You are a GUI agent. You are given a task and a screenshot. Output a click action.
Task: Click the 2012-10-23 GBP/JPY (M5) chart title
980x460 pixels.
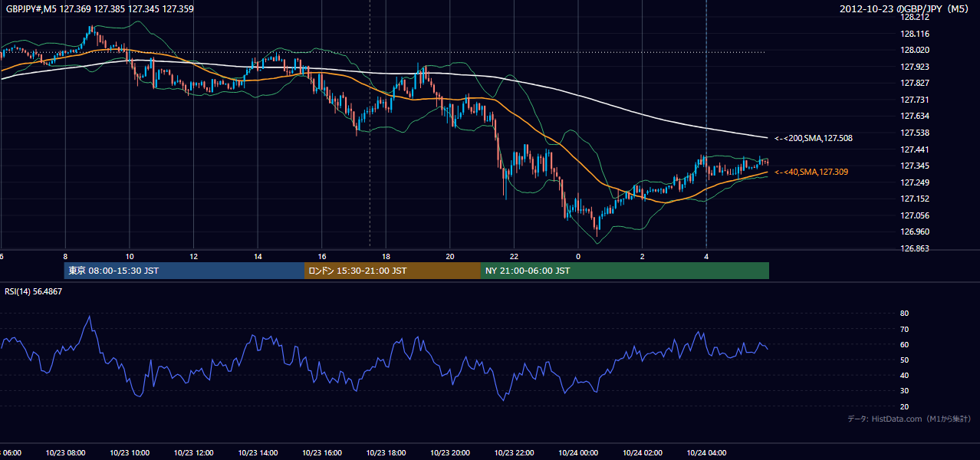click(x=905, y=8)
